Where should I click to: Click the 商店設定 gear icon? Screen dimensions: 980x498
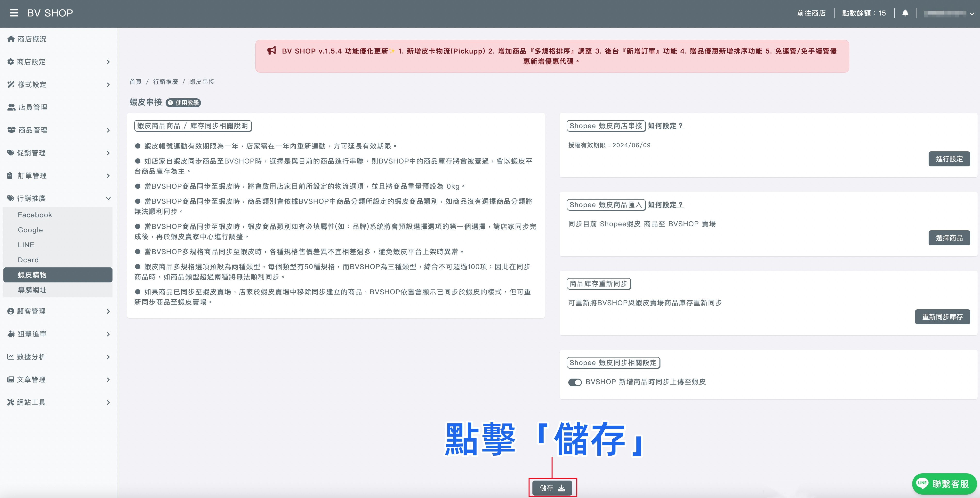(x=11, y=62)
